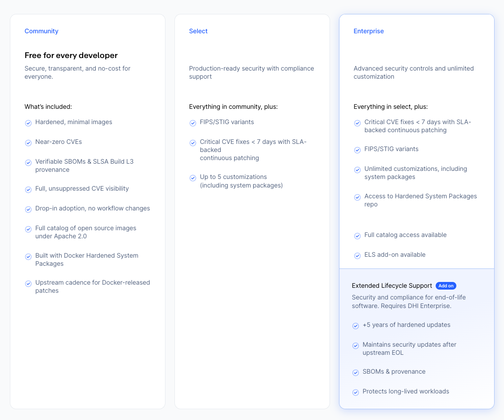Click the check icon next to Hardened, minimal images

pos(28,123)
